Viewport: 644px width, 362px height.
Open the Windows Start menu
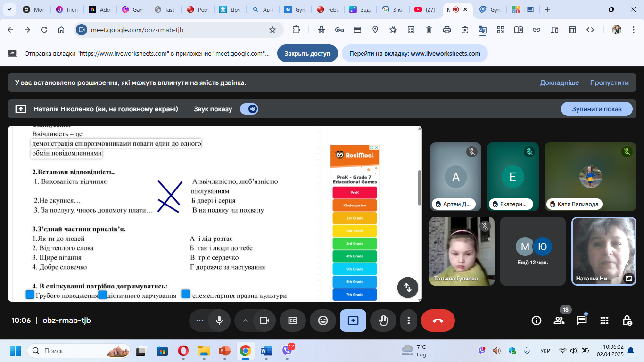pyautogui.click(x=16, y=351)
